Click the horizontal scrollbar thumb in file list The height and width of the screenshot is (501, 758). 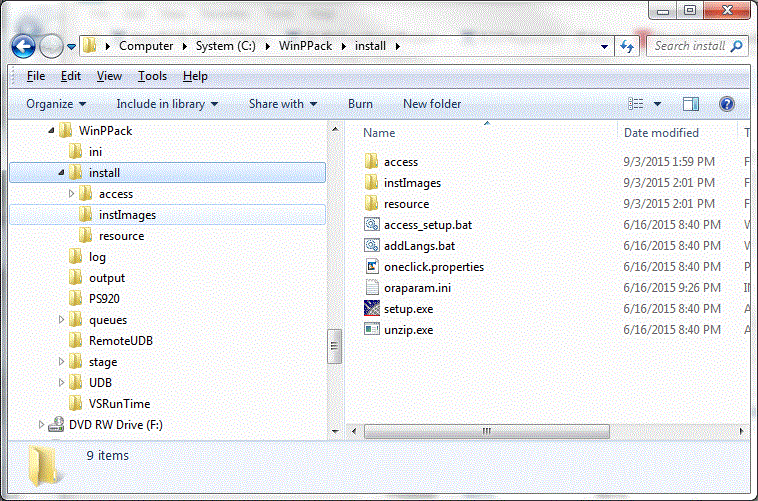click(486, 431)
